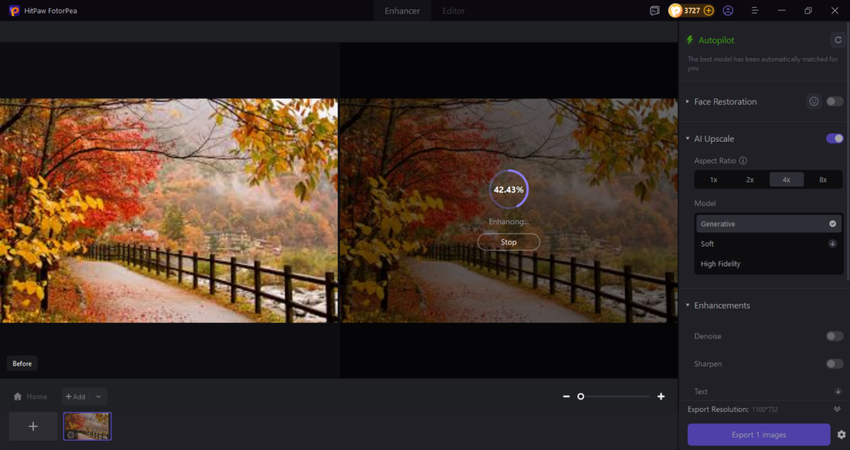The height and width of the screenshot is (450, 850).
Task: Disable the AI Upscale switch
Action: (x=834, y=138)
